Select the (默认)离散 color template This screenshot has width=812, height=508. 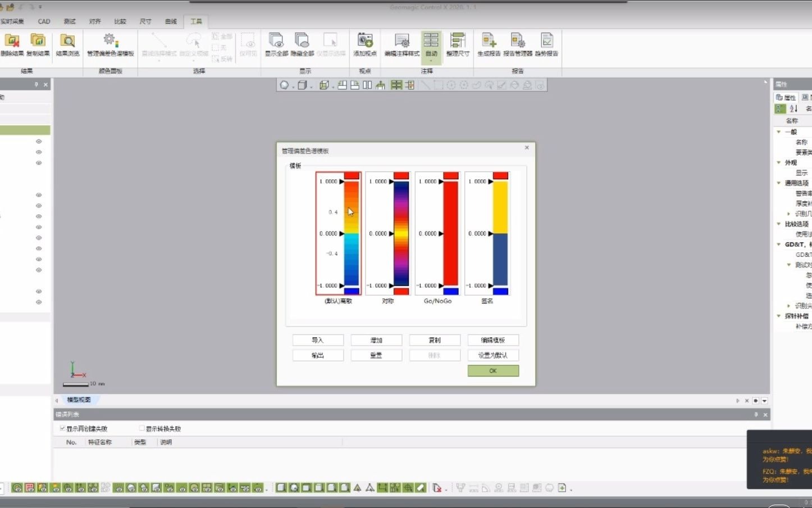pos(338,233)
